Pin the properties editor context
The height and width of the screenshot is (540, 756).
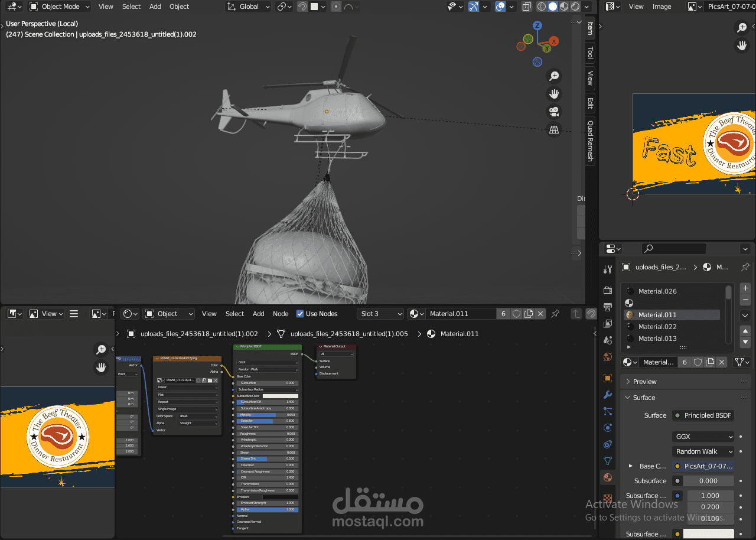click(745, 267)
